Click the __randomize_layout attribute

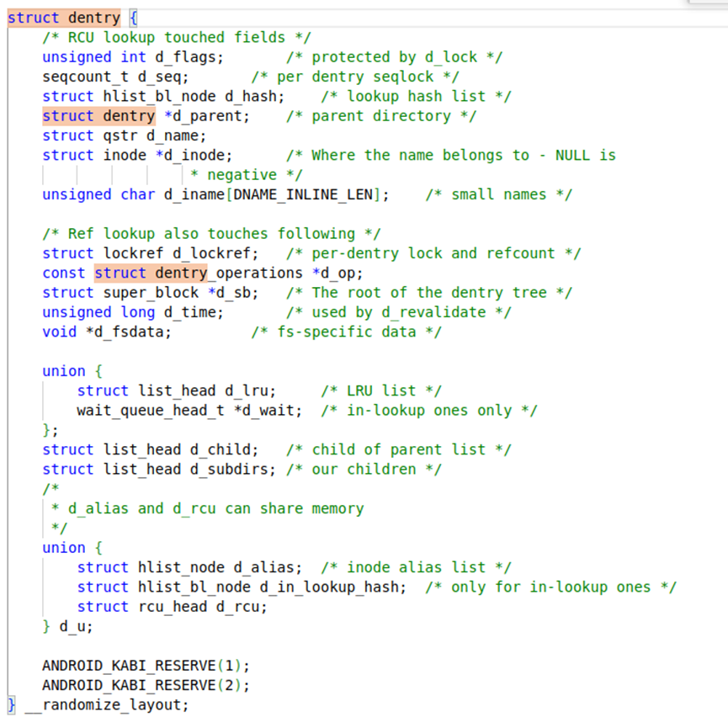103,705
